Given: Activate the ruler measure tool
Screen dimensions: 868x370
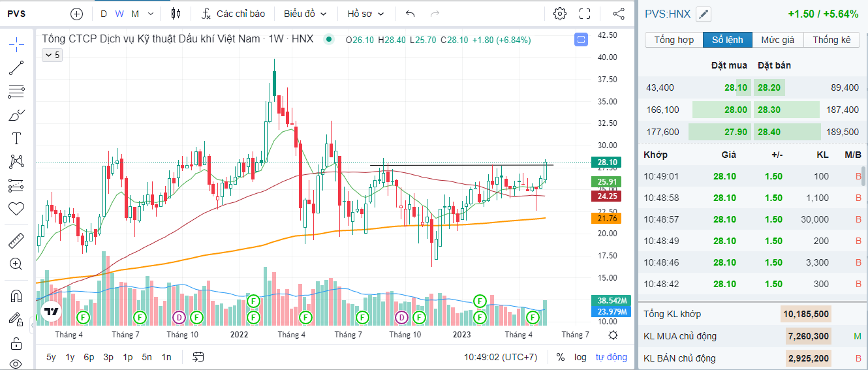Looking at the screenshot, I should 16,241.
